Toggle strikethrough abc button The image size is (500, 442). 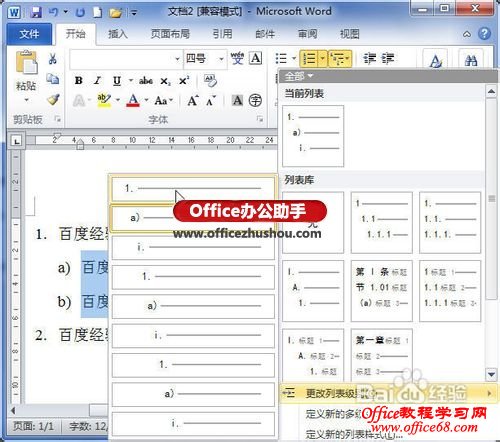146,80
